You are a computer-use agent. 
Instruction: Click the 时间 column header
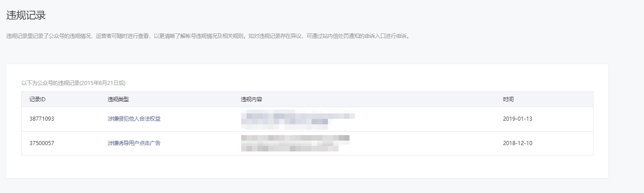click(x=508, y=99)
